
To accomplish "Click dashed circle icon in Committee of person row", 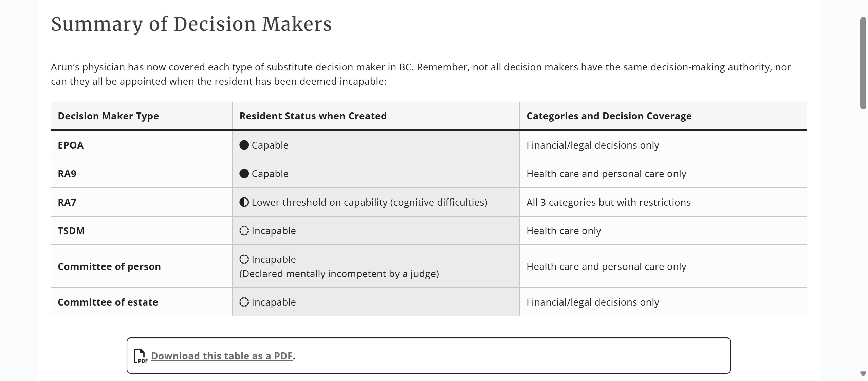I will click(244, 259).
